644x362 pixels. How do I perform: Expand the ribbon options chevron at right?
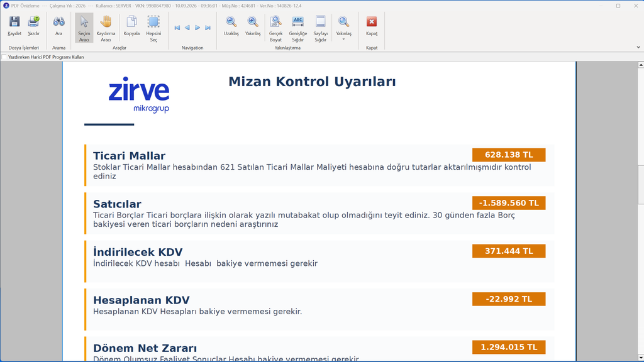[x=638, y=47]
